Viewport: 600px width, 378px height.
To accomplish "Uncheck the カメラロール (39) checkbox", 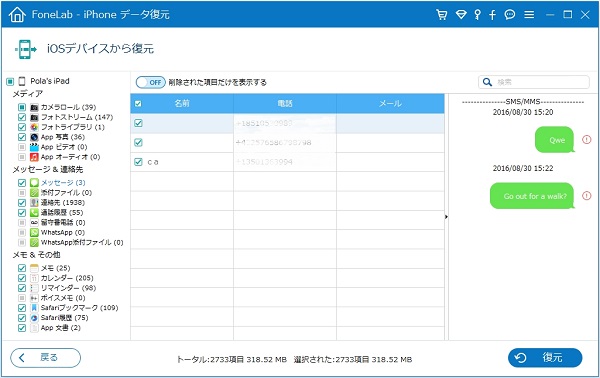I will pyautogui.click(x=22, y=107).
